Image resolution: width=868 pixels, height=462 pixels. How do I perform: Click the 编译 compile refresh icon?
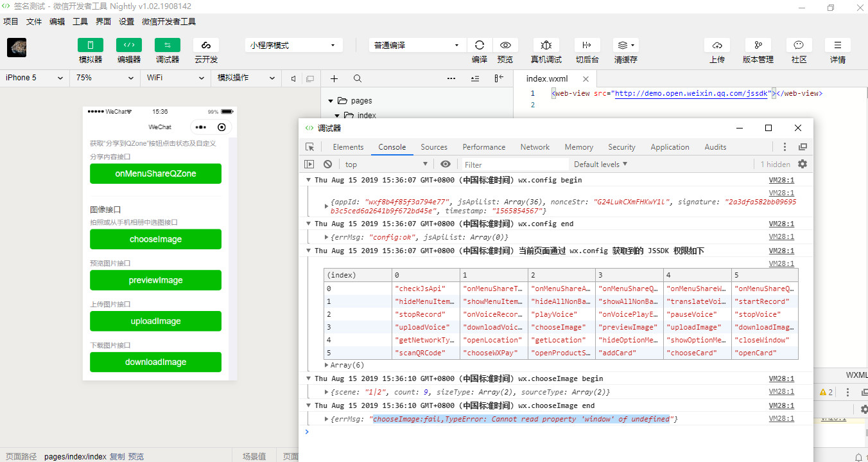[480, 45]
